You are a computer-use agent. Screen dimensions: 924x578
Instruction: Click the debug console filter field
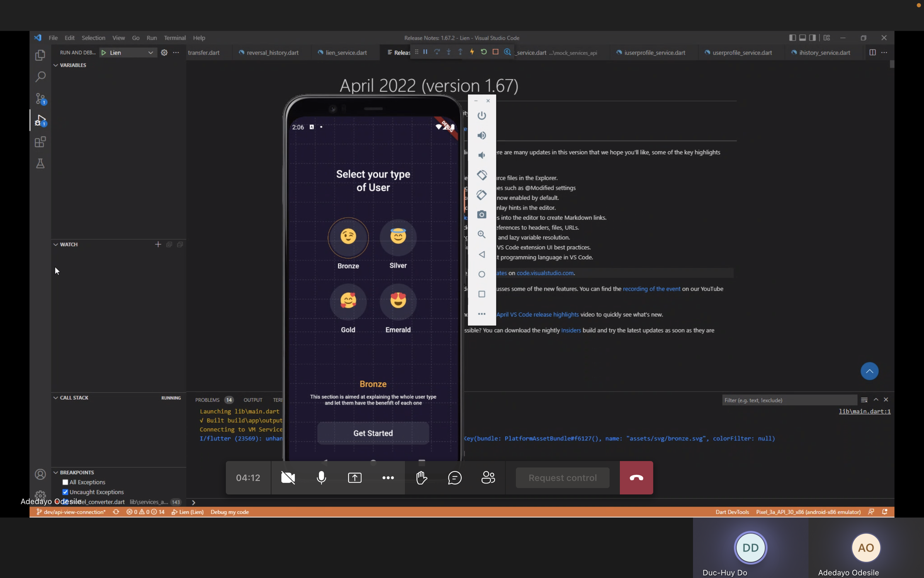789,400
